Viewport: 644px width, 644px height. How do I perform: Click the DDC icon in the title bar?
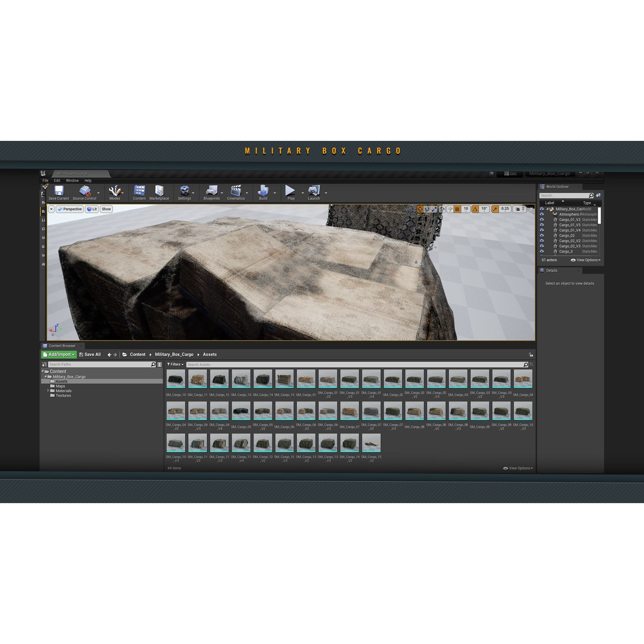pos(507,173)
